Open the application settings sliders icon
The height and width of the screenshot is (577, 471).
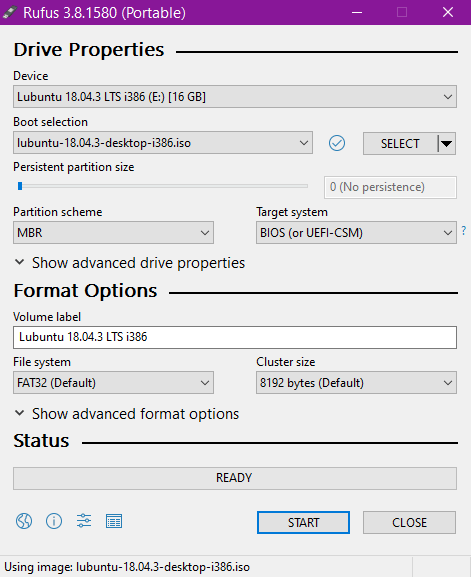pos(84,521)
